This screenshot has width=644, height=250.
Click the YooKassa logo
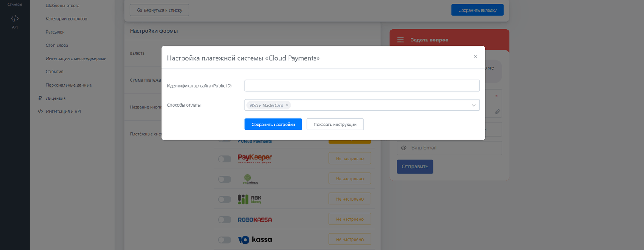coord(255,240)
